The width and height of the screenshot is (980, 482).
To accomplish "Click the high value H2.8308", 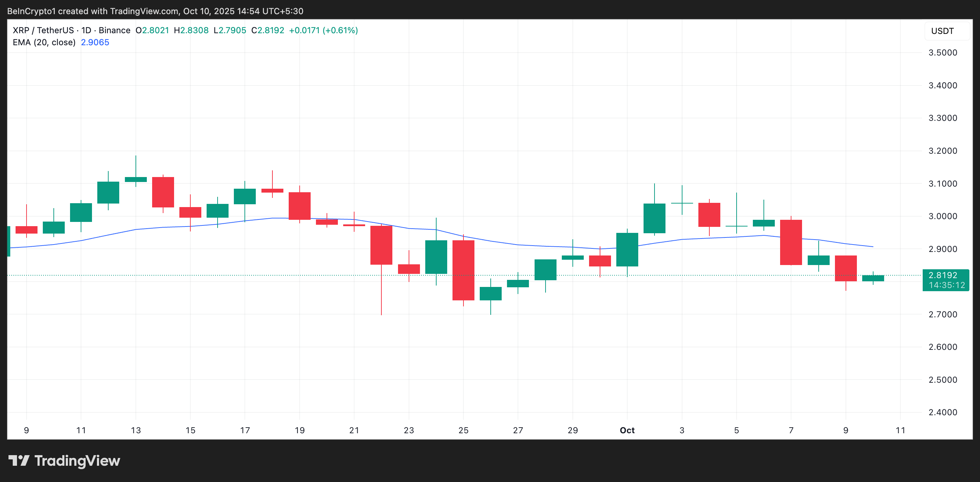I will 191,30.
